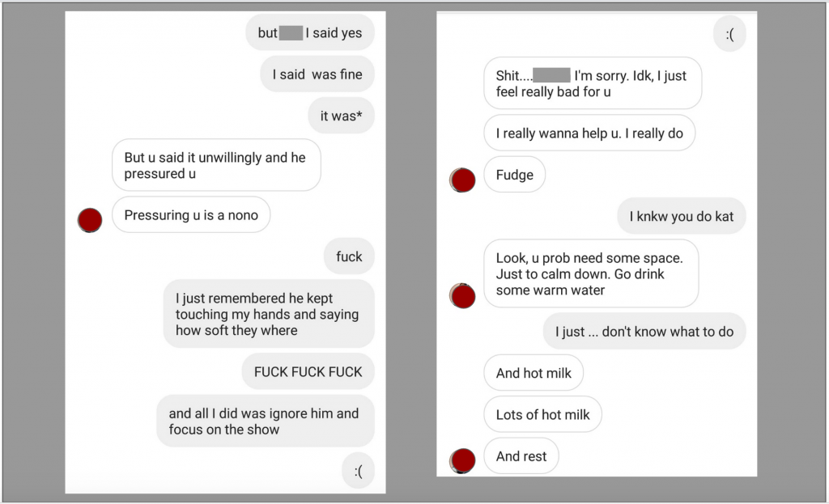The height and width of the screenshot is (504, 829).
Task: Select the 'feel really bad for u' message
Action: tap(593, 83)
